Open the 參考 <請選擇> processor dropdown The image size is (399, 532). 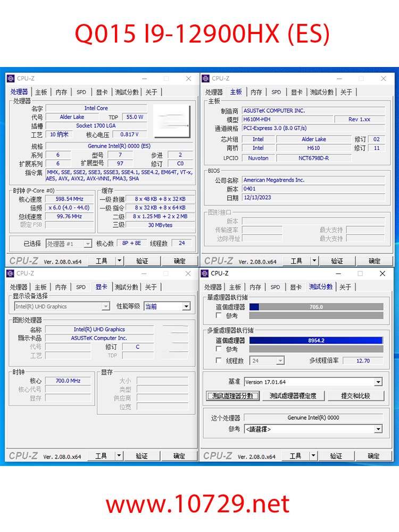pos(378,429)
